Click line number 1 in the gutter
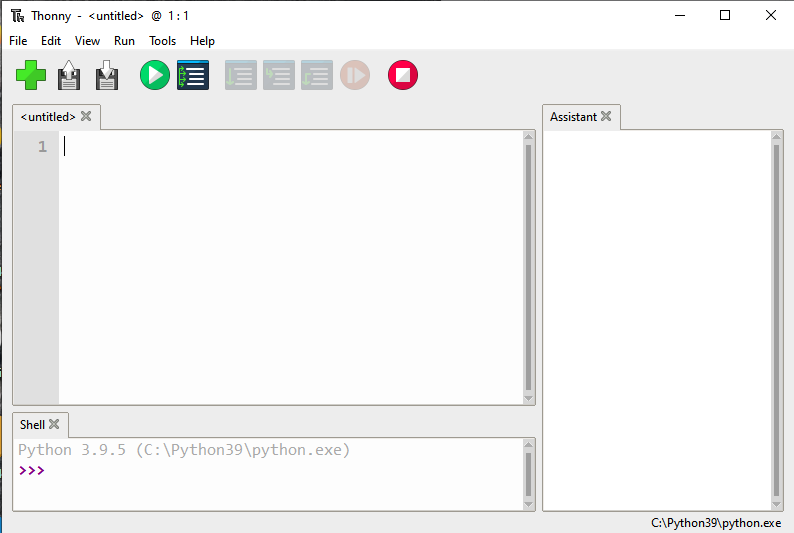This screenshot has width=794, height=533. (x=43, y=147)
